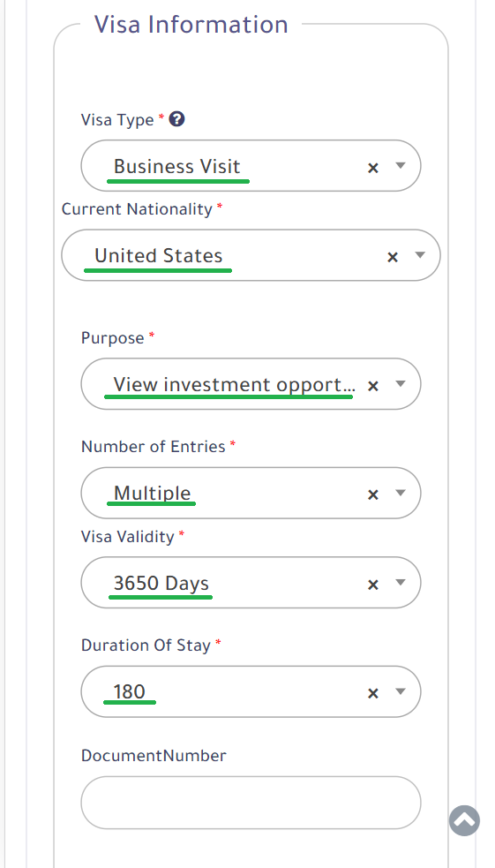Image resolution: width=495 pixels, height=868 pixels.
Task: Click the Visa Type help question-mark icon
Action: pyautogui.click(x=177, y=119)
